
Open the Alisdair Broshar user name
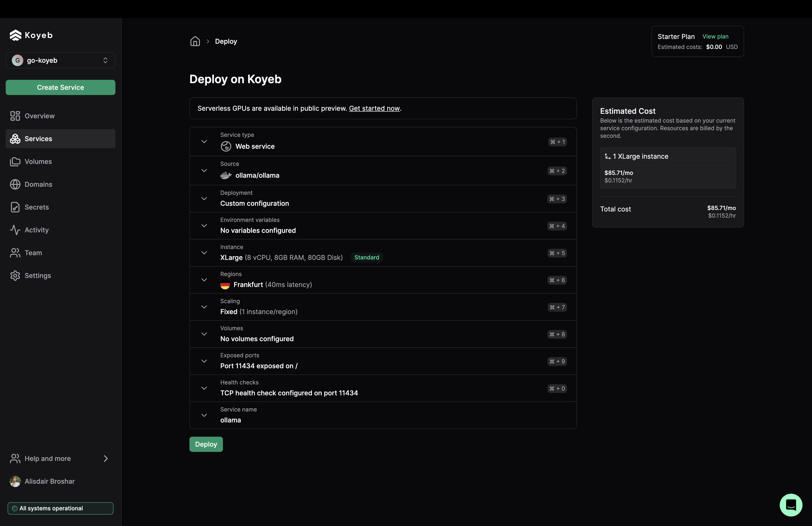[x=50, y=481]
